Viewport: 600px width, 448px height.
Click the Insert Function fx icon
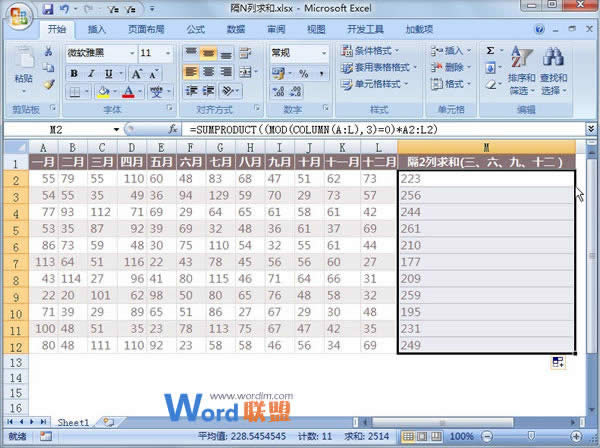coord(172,130)
